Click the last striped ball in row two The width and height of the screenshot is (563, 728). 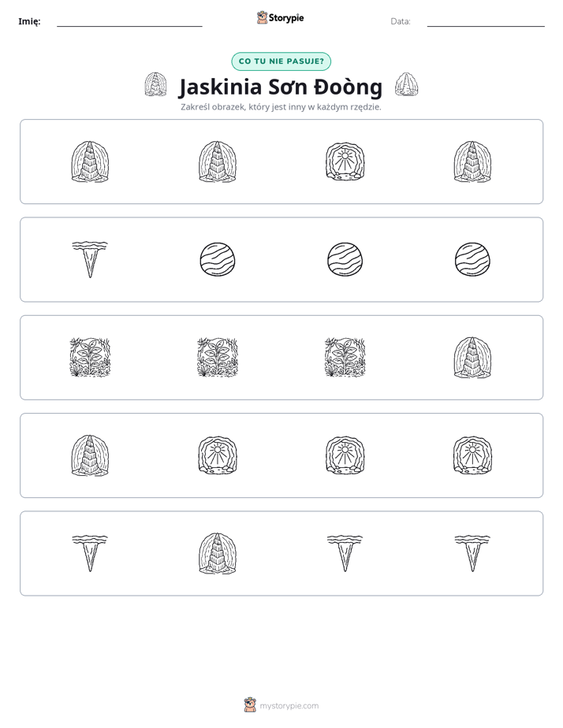pos(472,259)
